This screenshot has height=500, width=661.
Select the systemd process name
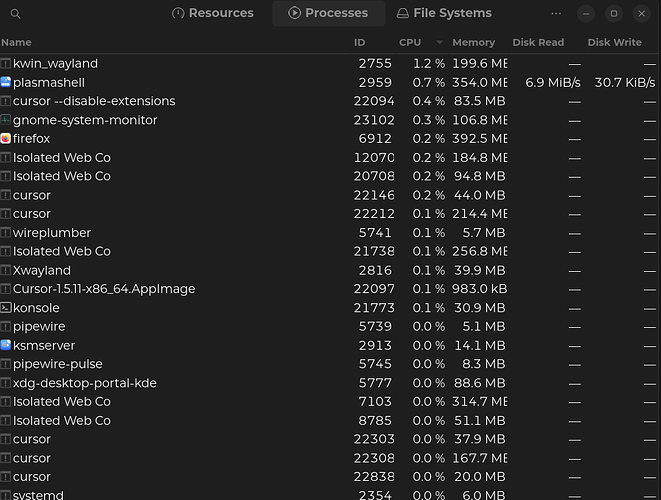click(38, 495)
